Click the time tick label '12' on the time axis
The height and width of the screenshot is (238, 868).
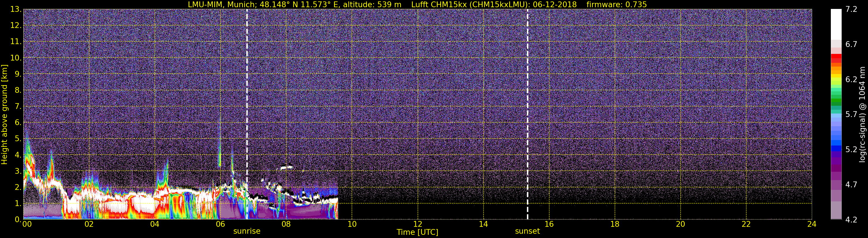click(x=417, y=224)
